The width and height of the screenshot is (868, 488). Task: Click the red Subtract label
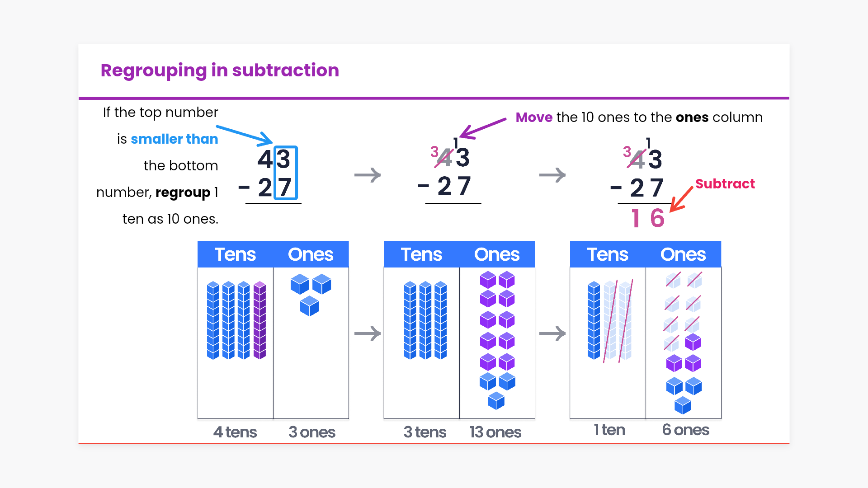pyautogui.click(x=725, y=184)
